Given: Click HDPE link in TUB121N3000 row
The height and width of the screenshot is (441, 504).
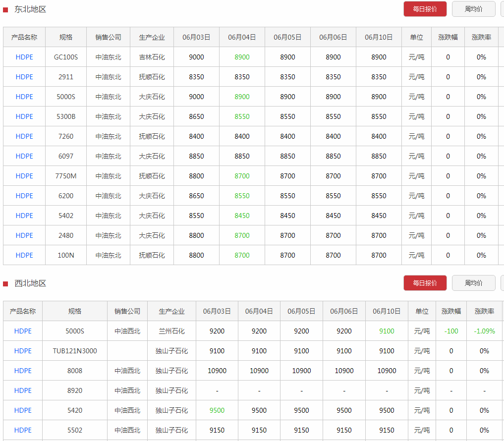Looking at the screenshot, I should pyautogui.click(x=23, y=351).
